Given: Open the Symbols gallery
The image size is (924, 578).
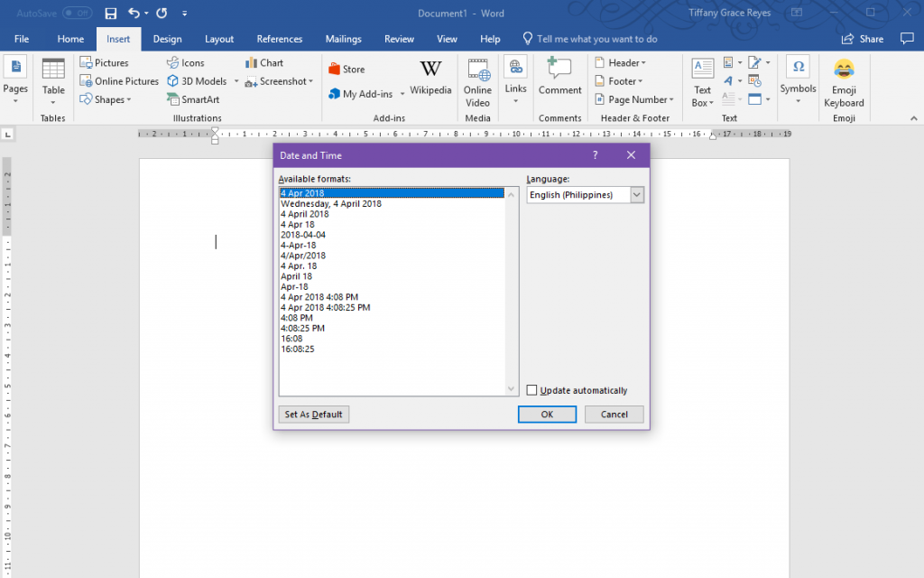Looking at the screenshot, I should click(798, 81).
